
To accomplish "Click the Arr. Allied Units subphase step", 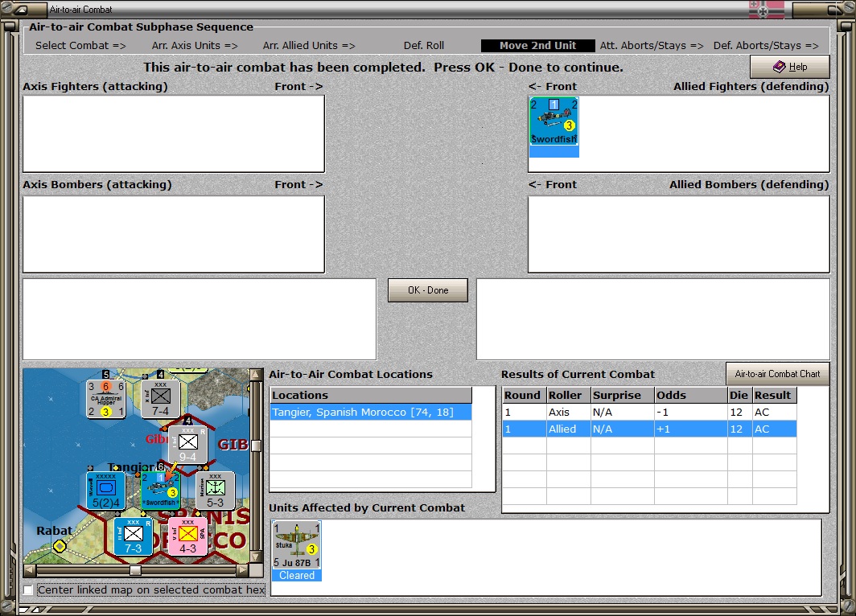I will coord(309,45).
